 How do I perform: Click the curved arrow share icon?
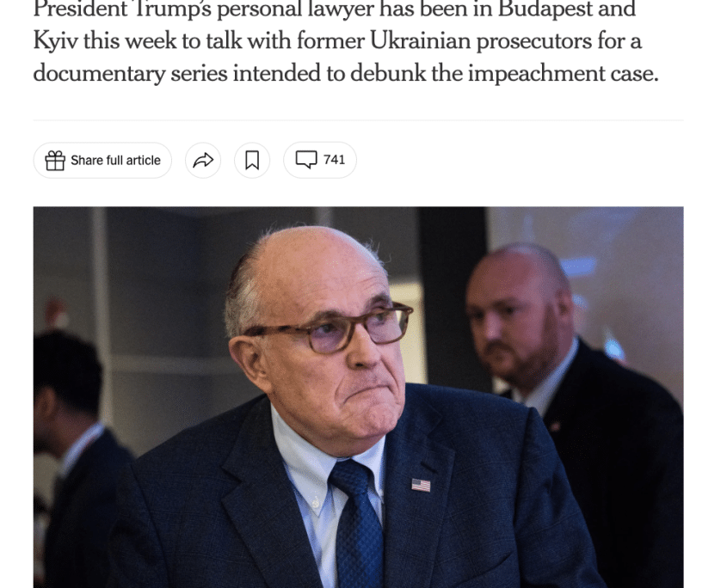[x=203, y=160]
